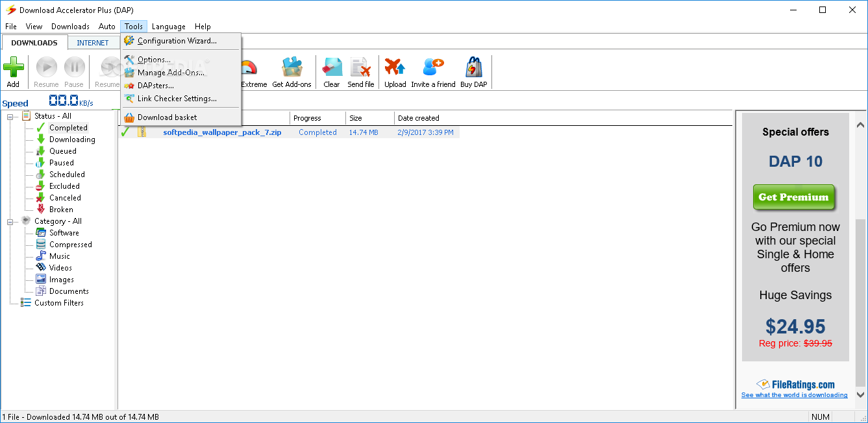
Task: Sort by Progress column header
Action: point(317,118)
